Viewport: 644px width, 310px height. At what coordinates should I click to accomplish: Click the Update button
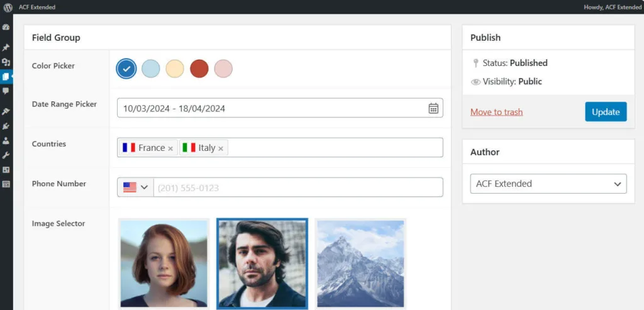(x=606, y=112)
